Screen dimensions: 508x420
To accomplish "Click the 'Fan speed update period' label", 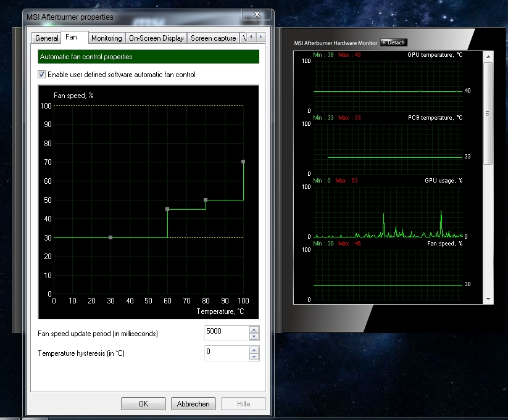I will pyautogui.click(x=98, y=334).
